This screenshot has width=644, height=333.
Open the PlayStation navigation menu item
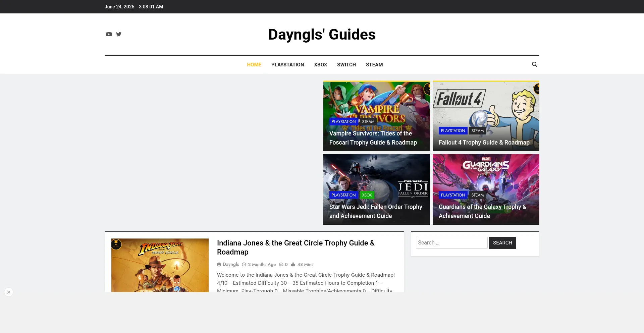point(287,65)
